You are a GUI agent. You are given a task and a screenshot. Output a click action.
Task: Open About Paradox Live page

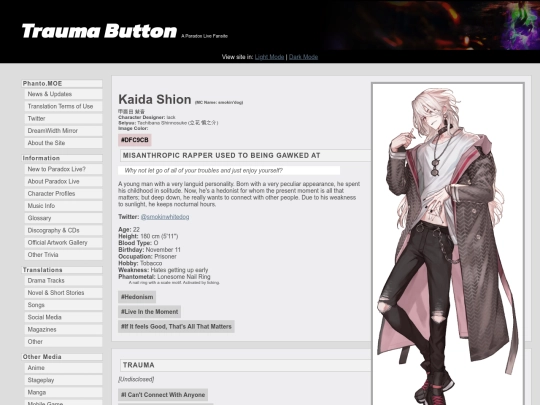click(x=63, y=181)
